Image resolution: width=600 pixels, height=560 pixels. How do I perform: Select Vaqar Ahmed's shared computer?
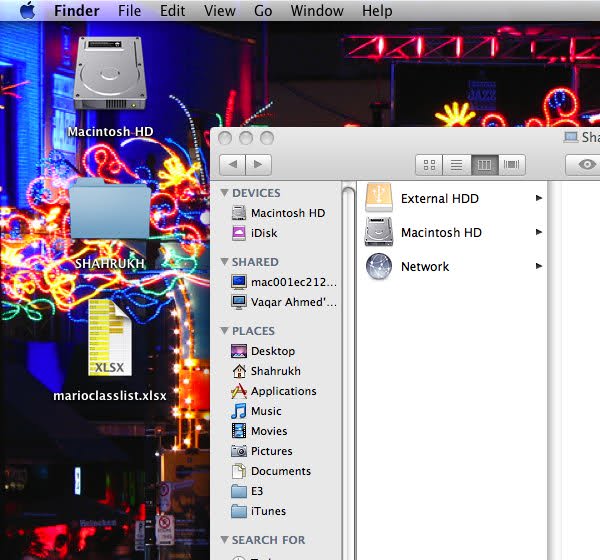point(284,302)
